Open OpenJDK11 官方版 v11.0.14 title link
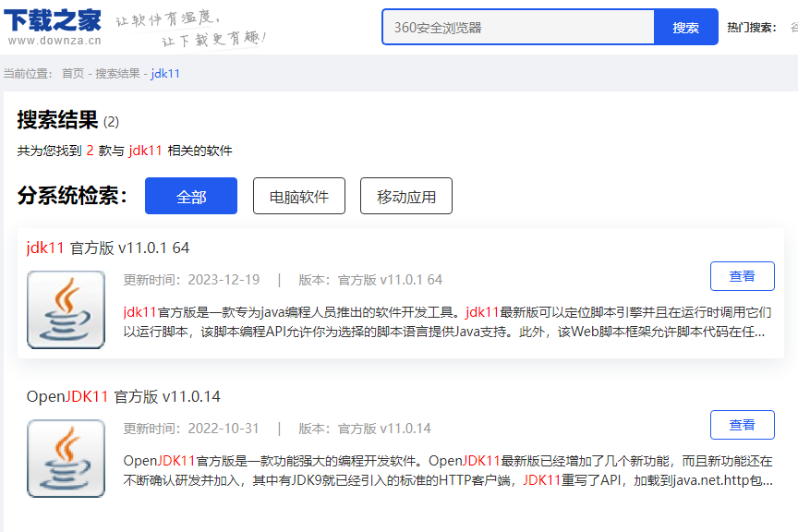798x532 pixels. tap(123, 396)
